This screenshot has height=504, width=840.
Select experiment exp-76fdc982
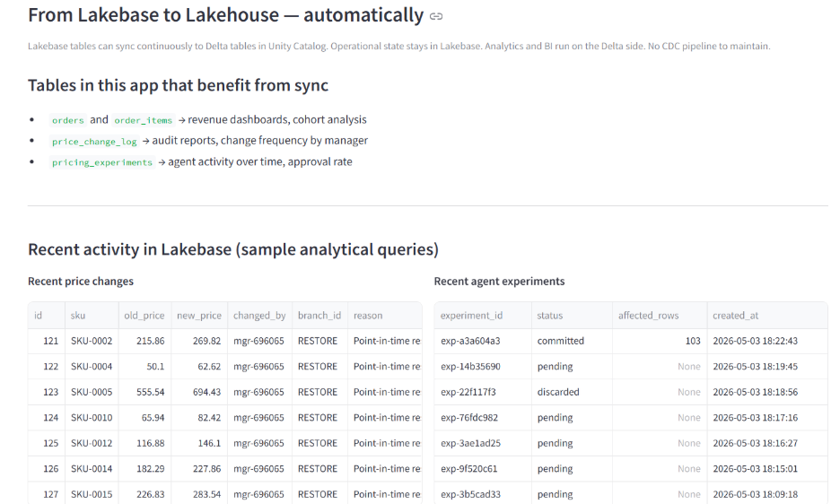click(x=483, y=418)
